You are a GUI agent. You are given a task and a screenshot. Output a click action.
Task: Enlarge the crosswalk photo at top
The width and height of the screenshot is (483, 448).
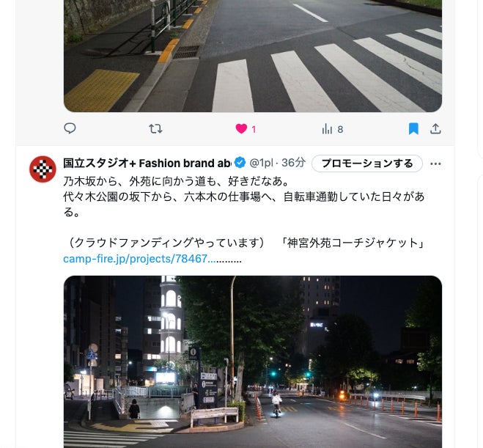click(253, 56)
